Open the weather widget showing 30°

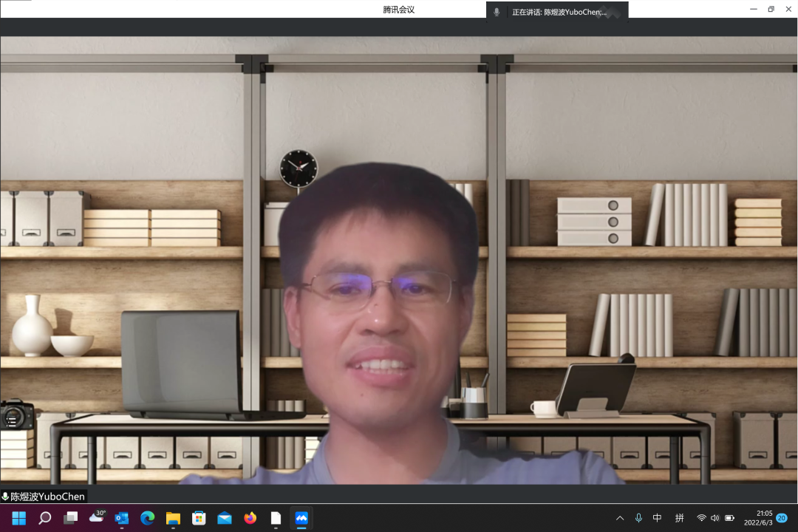tap(97, 516)
